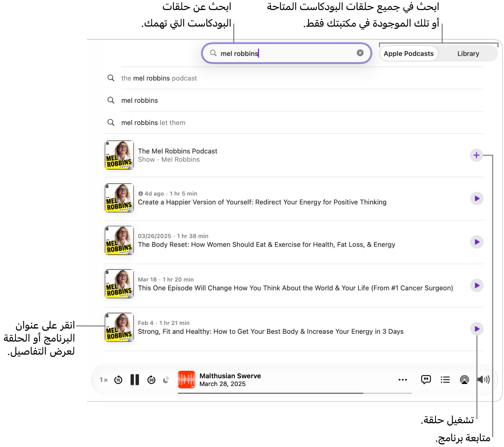Pause the current episode

click(135, 380)
